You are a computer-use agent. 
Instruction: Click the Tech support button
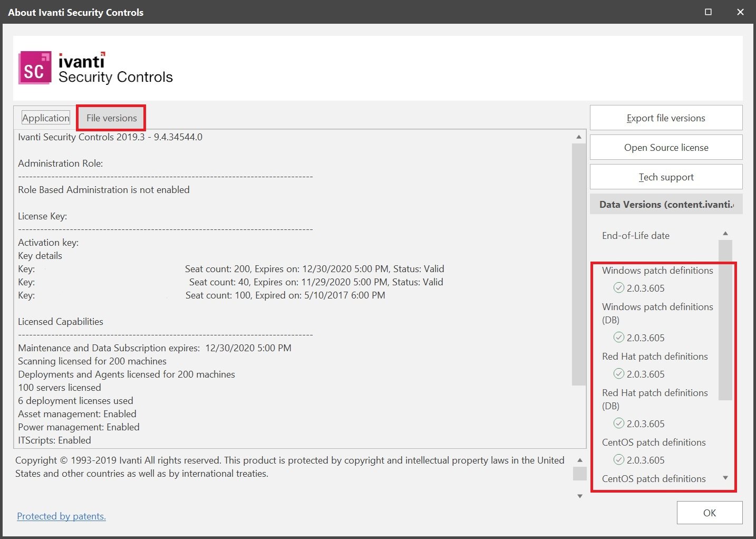(x=665, y=177)
